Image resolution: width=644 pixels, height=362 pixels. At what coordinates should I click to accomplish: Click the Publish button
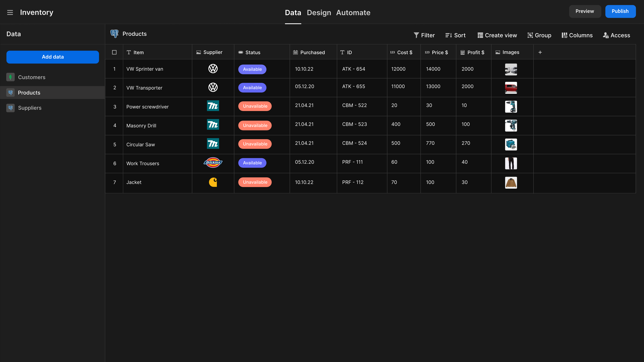(620, 11)
